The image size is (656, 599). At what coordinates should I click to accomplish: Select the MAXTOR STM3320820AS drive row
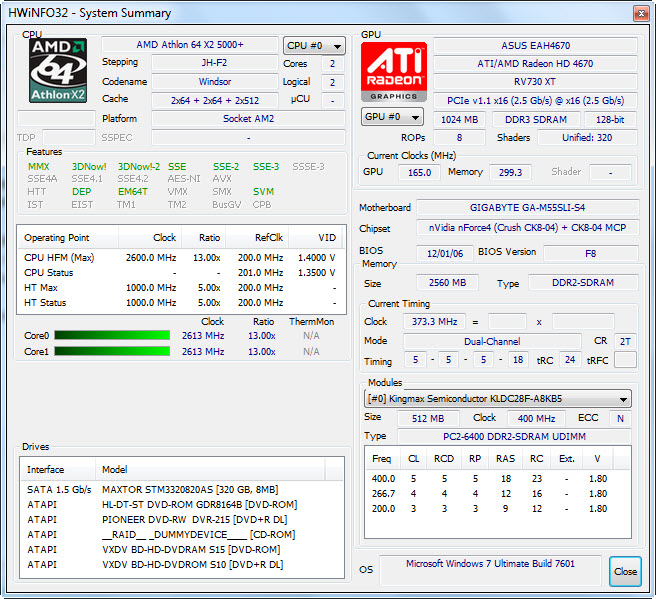point(182,489)
